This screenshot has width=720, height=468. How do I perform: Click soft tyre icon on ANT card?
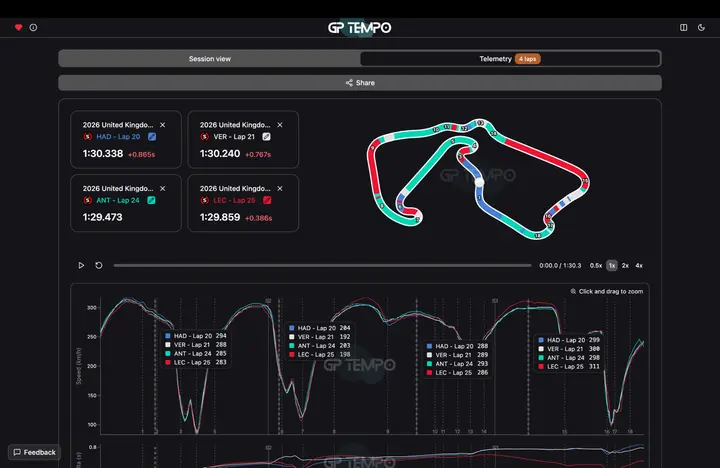87,200
